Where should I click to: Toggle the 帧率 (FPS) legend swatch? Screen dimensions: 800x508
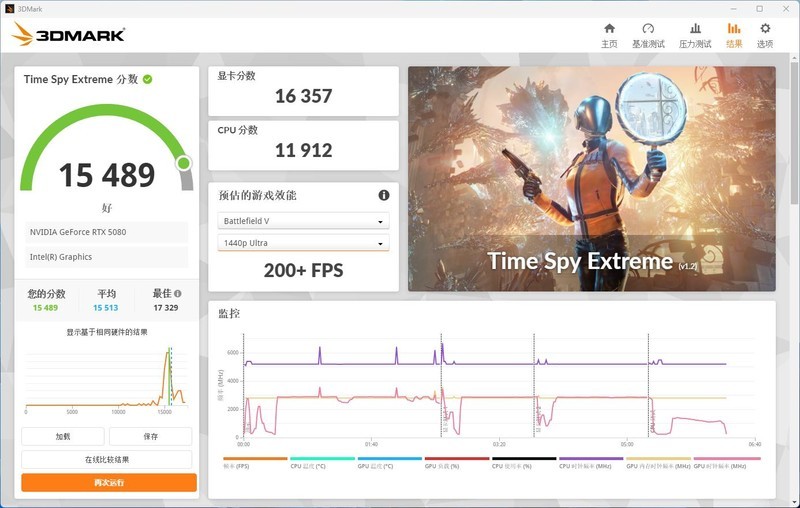click(x=255, y=459)
